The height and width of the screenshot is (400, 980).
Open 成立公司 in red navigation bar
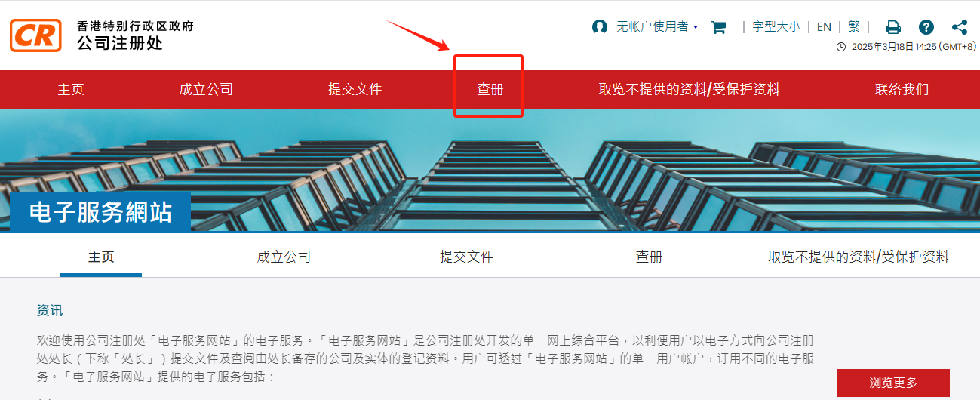pyautogui.click(x=206, y=89)
